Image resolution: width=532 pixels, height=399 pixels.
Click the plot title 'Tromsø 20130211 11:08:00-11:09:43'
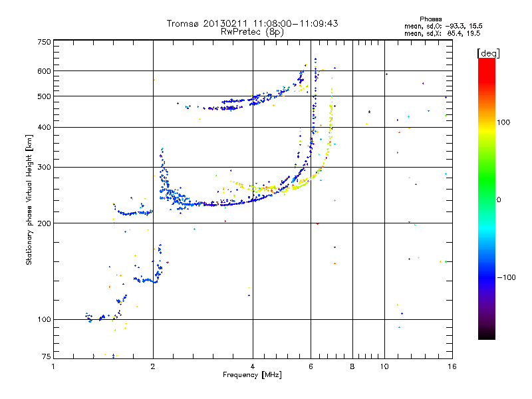pyautogui.click(x=252, y=23)
